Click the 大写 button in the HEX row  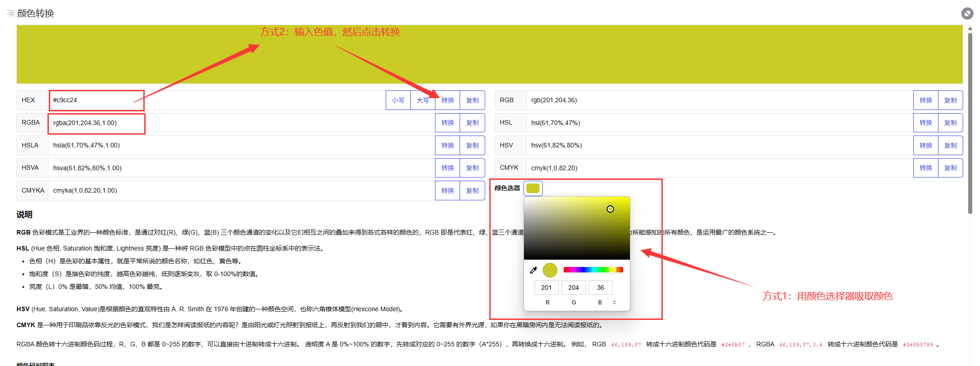tap(423, 100)
